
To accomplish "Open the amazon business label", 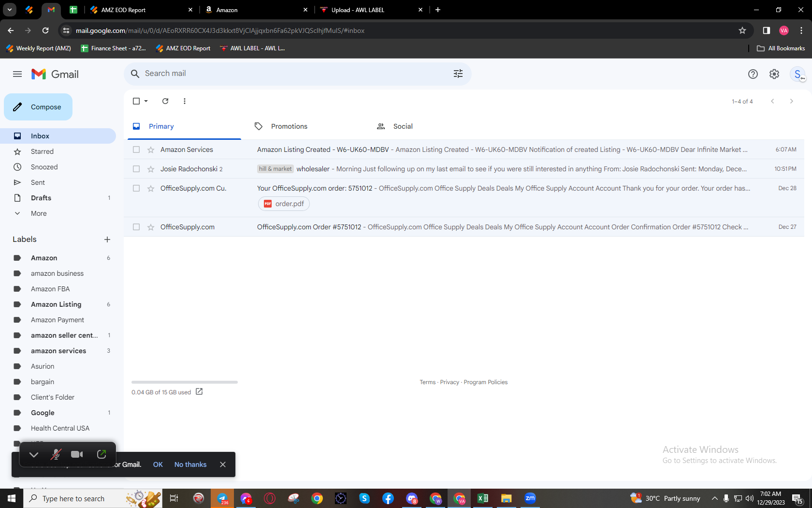I will pos(58,273).
